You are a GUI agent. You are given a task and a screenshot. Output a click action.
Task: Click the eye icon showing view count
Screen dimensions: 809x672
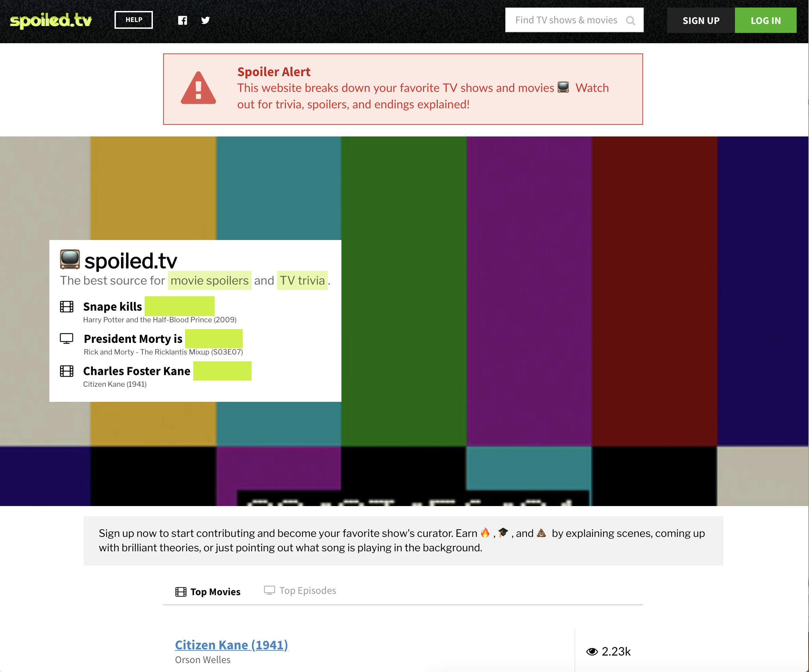click(592, 651)
